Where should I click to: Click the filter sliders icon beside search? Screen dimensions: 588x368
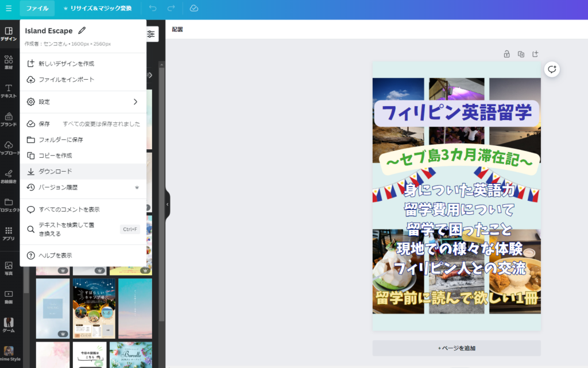click(x=151, y=34)
